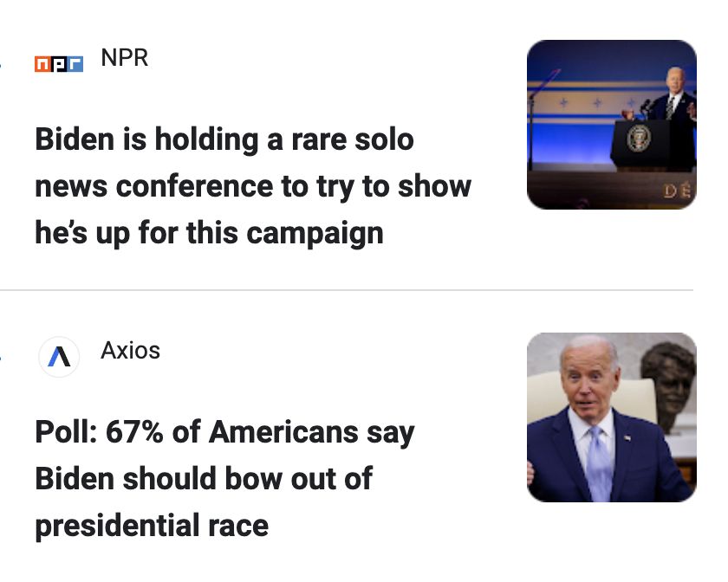728x582 pixels.
Task: Click the Biden Oval Office photo thumbnail
Action: coord(611,417)
